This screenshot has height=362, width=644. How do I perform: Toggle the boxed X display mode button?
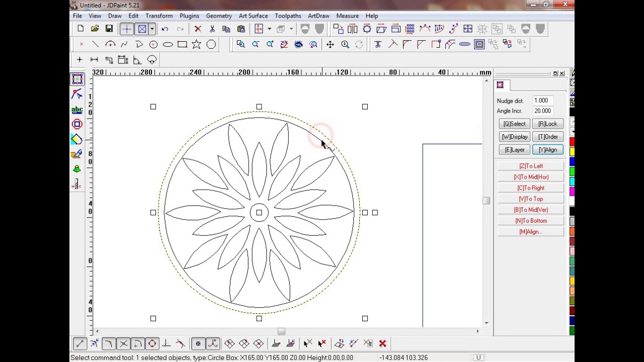142,29
